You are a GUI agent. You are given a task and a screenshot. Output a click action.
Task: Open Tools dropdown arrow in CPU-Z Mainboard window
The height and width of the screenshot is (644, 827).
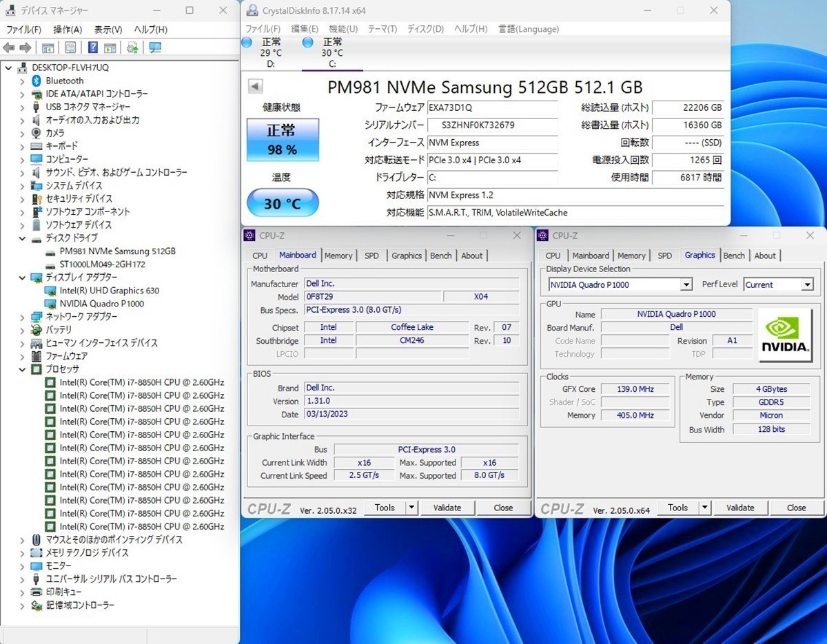click(411, 508)
